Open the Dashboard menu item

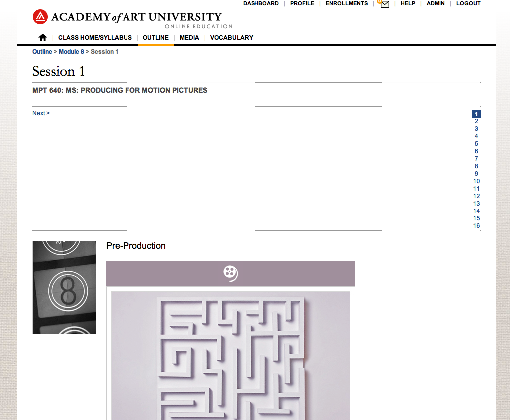point(261,3)
